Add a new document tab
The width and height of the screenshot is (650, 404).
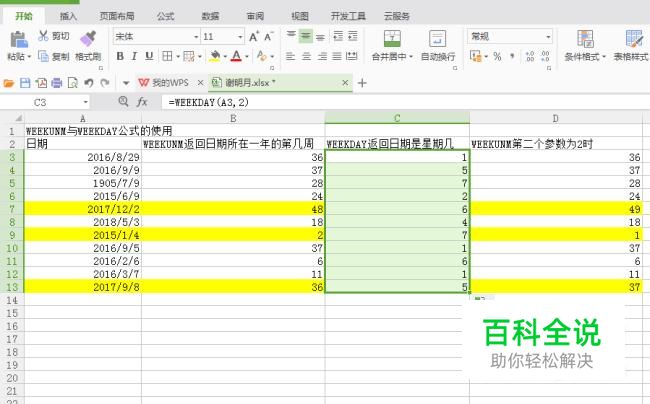pyautogui.click(x=362, y=83)
